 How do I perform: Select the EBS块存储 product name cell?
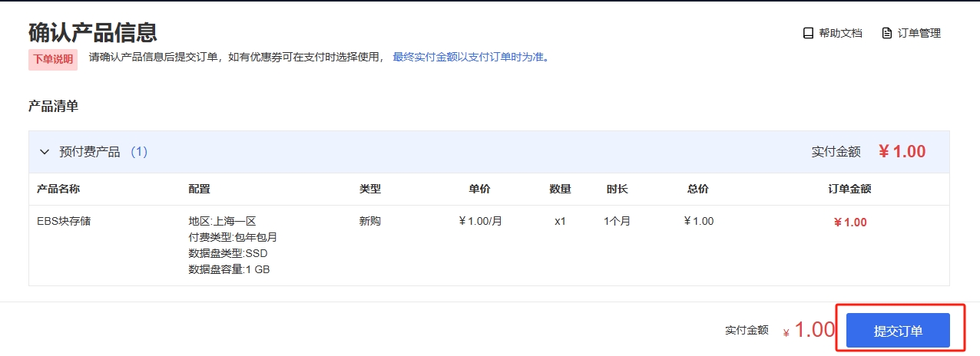click(x=64, y=221)
